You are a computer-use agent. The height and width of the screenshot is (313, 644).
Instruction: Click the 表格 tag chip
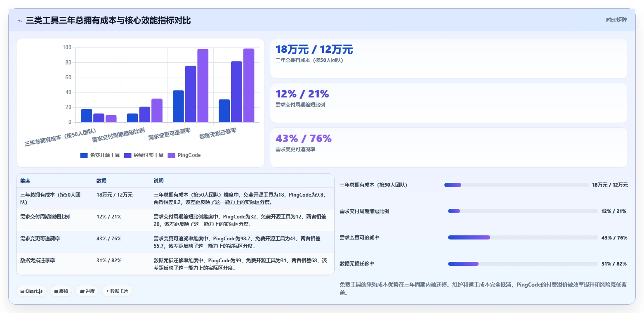pyautogui.click(x=61, y=291)
